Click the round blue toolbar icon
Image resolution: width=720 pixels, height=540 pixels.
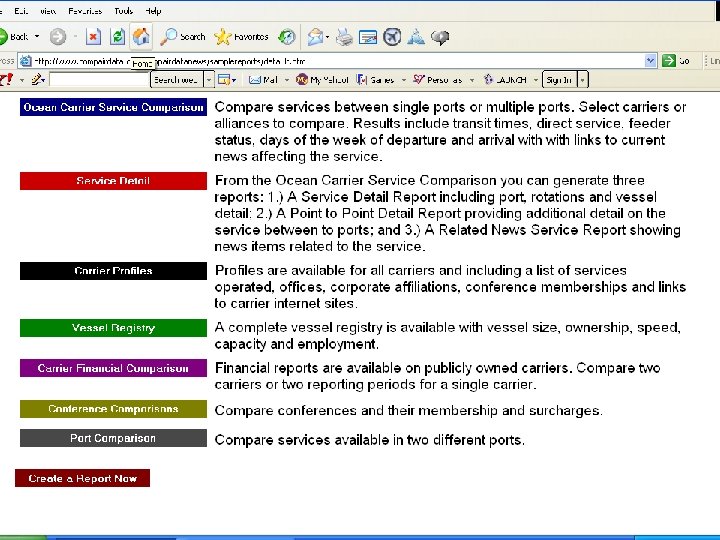click(x=392, y=37)
